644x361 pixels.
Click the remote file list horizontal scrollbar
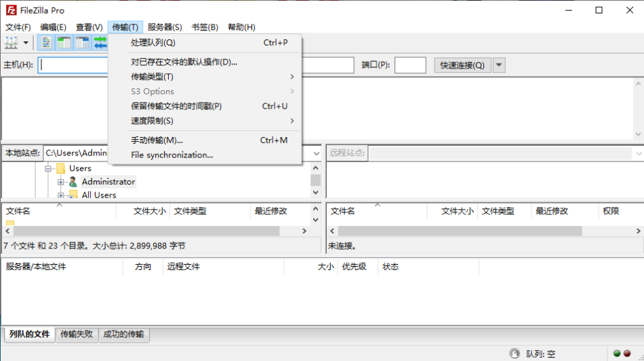(x=460, y=231)
